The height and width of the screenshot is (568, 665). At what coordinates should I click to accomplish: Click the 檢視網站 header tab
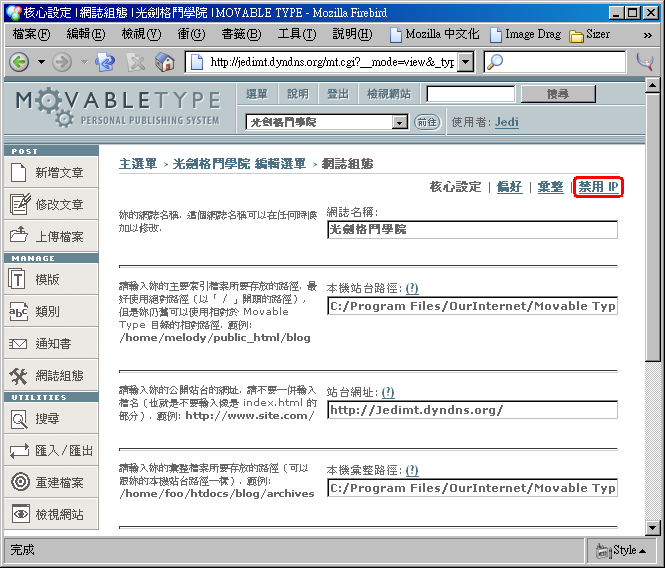tap(389, 94)
